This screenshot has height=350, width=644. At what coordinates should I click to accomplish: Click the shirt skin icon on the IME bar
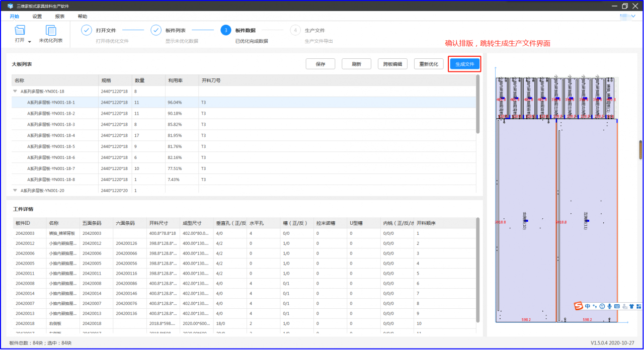point(632,306)
